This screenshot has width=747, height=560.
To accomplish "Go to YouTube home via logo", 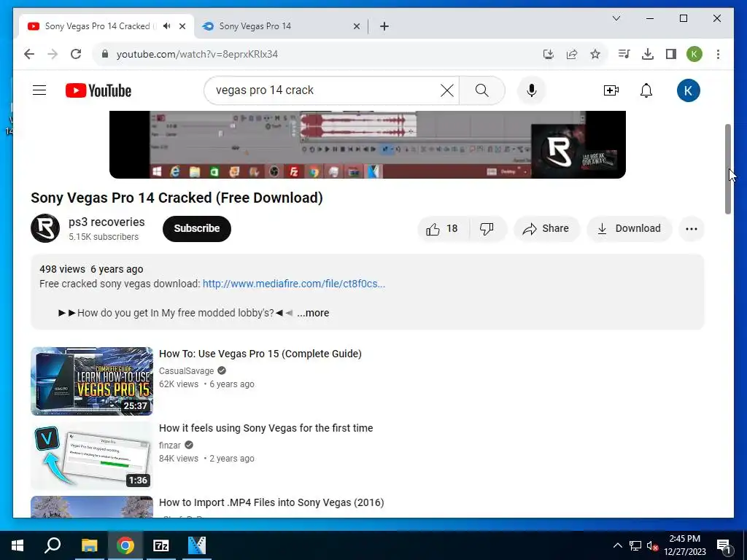I will pyautogui.click(x=98, y=90).
